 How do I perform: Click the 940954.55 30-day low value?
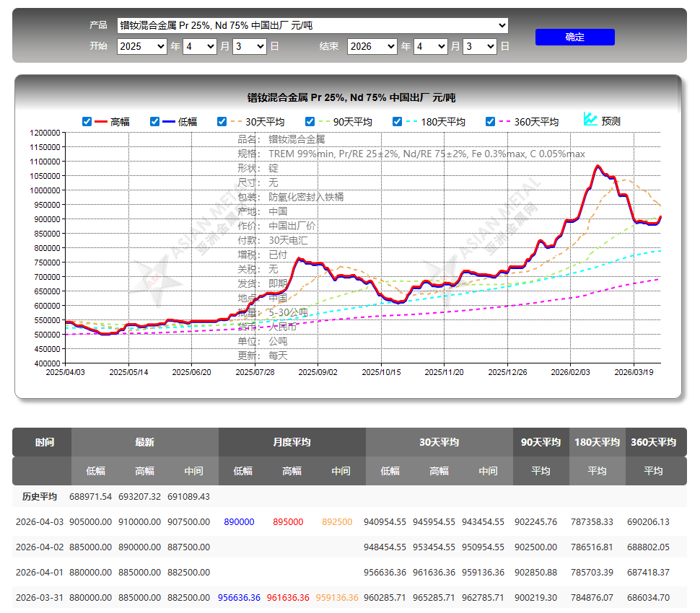point(385,522)
